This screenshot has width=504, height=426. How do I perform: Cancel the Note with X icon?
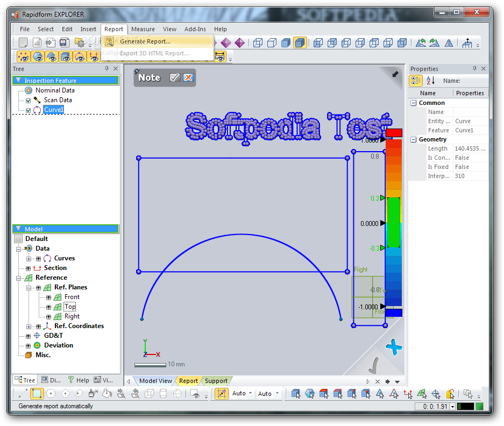pyautogui.click(x=188, y=77)
